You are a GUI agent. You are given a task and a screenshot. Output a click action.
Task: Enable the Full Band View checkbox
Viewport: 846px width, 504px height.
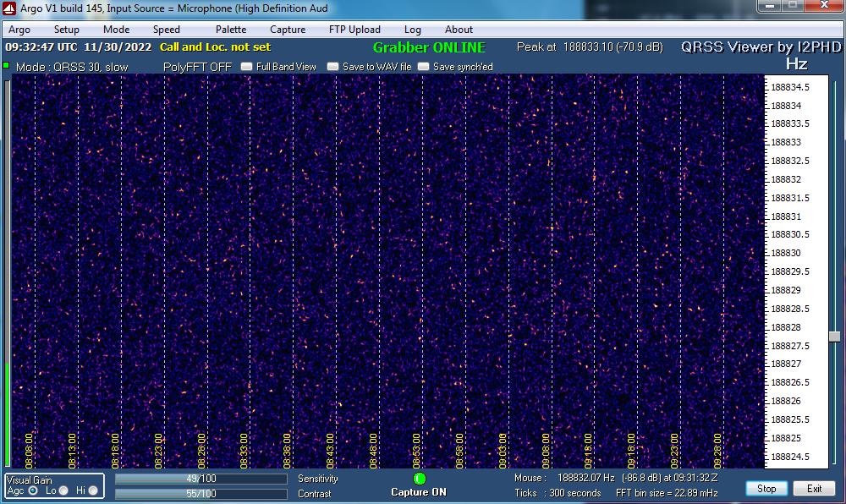click(x=246, y=67)
